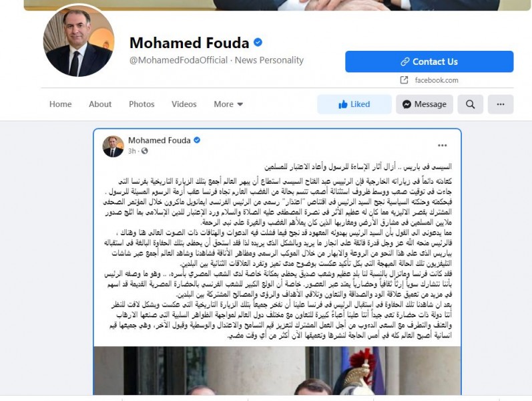
Task: Click the large profile picture
Action: [x=79, y=41]
